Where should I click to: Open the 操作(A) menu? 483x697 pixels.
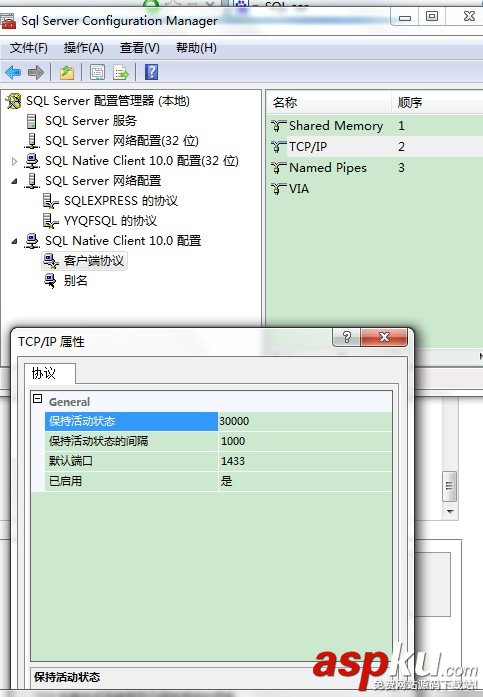(x=84, y=48)
